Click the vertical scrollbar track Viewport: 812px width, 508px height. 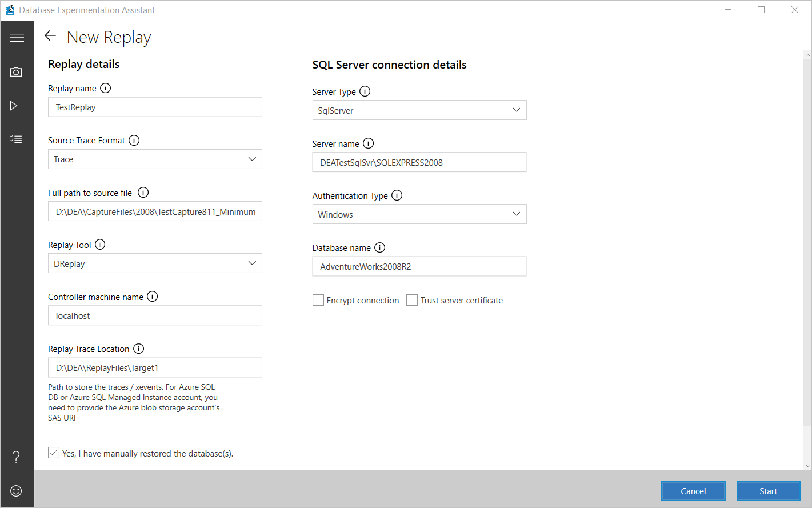807,260
